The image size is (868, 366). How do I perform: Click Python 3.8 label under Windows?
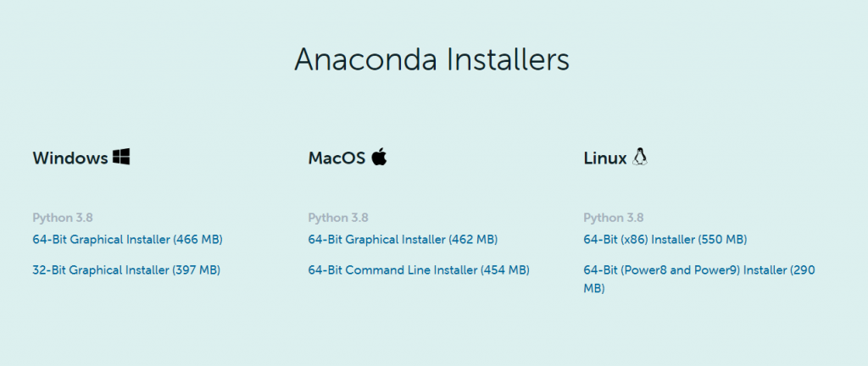63,218
